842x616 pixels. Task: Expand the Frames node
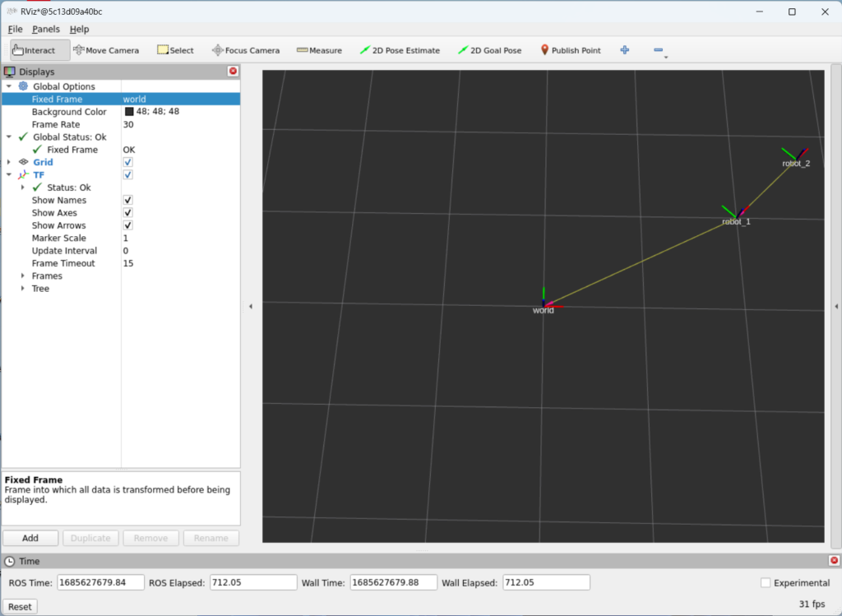tap(22, 276)
